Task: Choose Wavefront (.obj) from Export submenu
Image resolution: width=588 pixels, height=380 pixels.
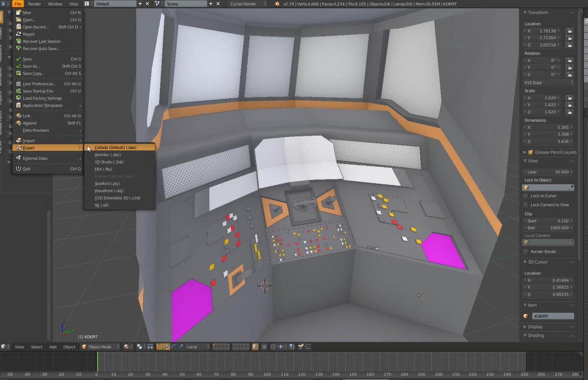Action: point(109,191)
